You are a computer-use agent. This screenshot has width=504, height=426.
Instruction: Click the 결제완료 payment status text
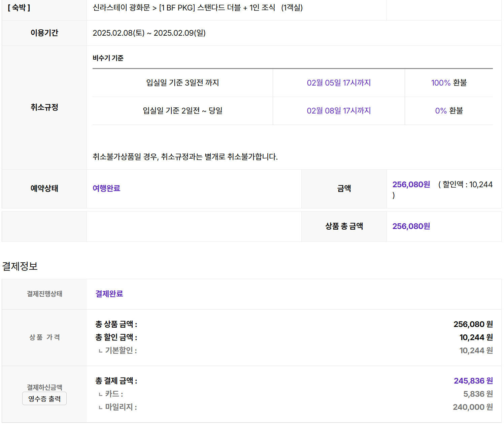point(109,294)
